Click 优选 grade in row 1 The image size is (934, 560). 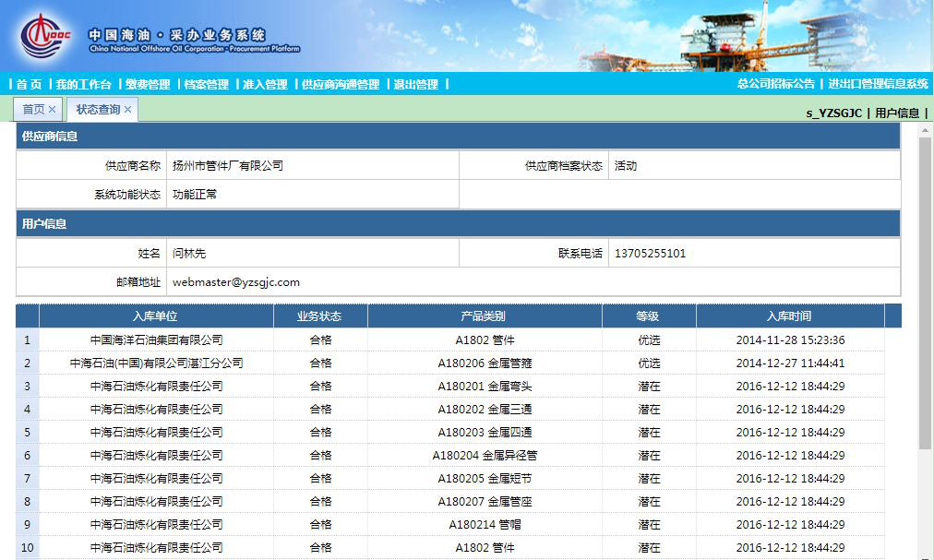tap(649, 340)
